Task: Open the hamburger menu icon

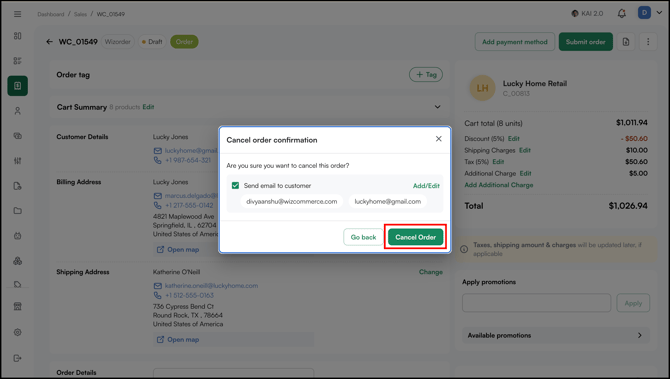Action: tap(18, 14)
